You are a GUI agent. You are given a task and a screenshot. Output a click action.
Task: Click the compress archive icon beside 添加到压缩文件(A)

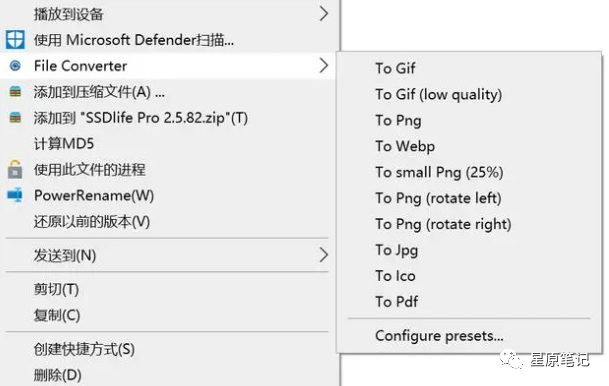(x=15, y=92)
